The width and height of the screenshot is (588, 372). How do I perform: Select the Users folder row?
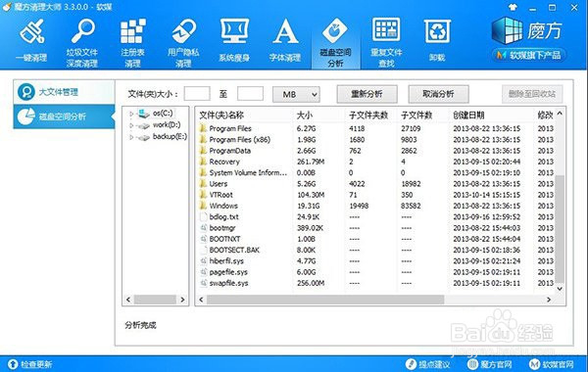coord(375,184)
